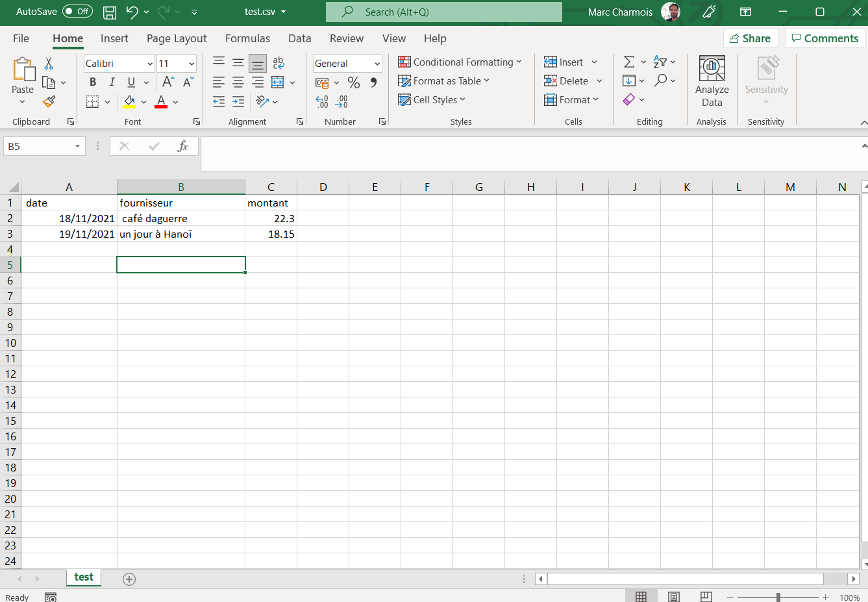Click the Undo arrow icon
Image resolution: width=868 pixels, height=602 pixels.
[132, 12]
